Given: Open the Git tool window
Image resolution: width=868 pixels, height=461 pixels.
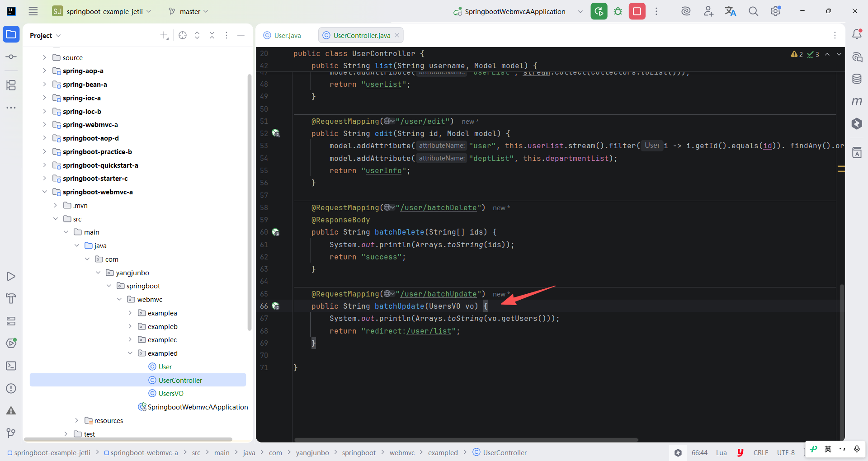Looking at the screenshot, I should click(x=11, y=433).
